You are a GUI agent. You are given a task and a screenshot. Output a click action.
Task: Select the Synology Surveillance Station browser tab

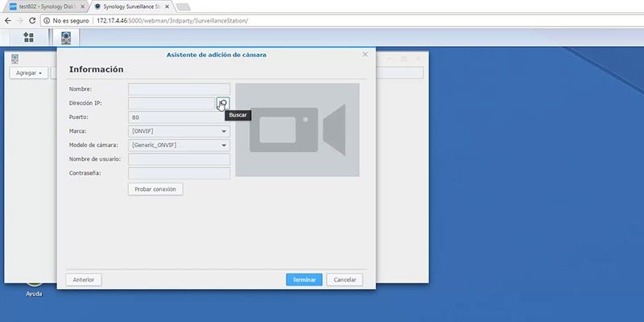click(131, 7)
